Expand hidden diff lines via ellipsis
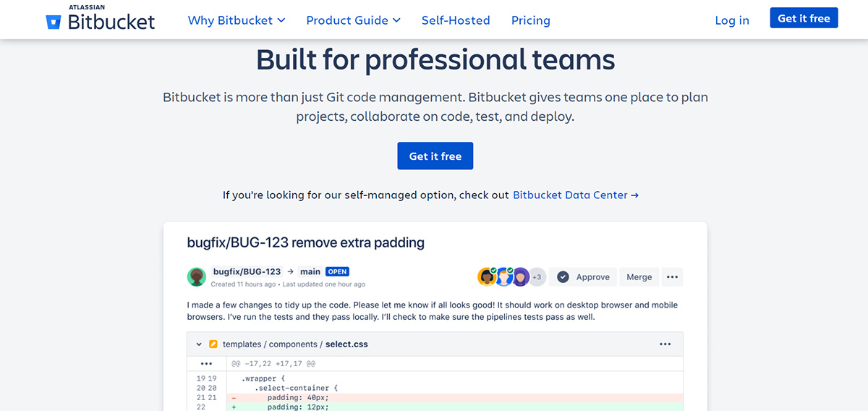868x411 pixels. point(206,363)
